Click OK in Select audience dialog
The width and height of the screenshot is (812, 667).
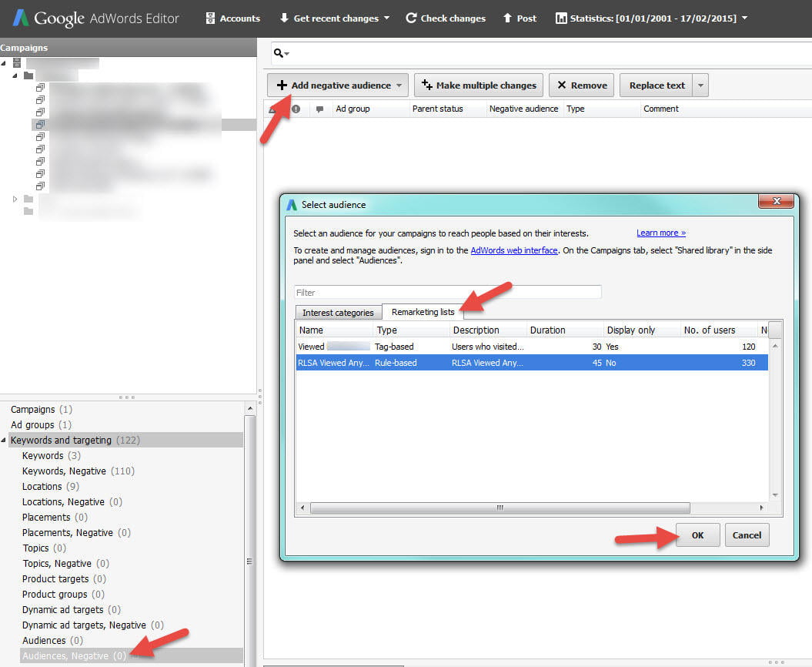click(x=697, y=535)
